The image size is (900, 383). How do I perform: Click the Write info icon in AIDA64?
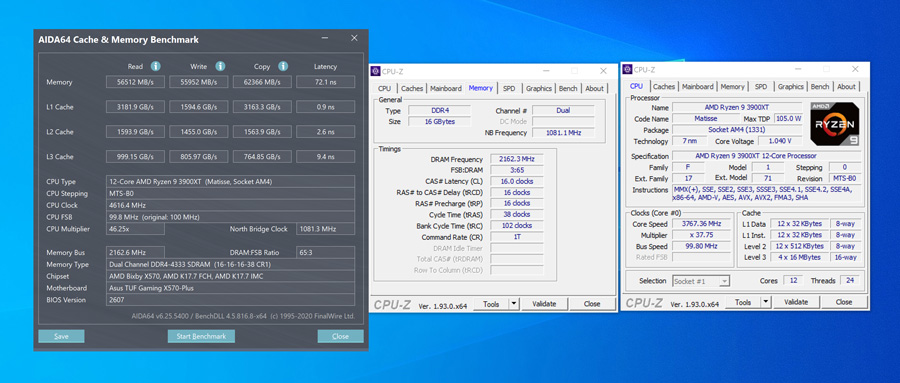tap(220, 66)
